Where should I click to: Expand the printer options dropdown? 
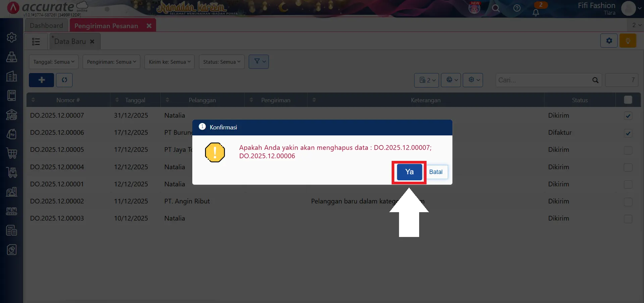(451, 80)
